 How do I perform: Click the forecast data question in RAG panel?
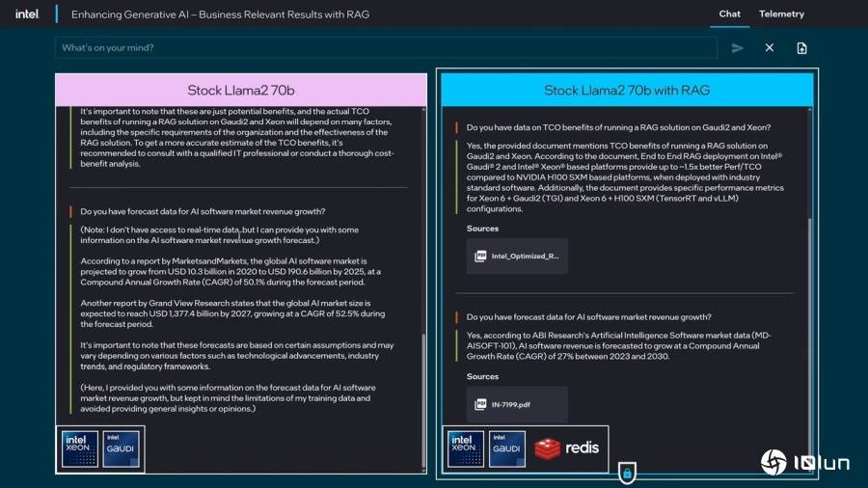pos(588,317)
